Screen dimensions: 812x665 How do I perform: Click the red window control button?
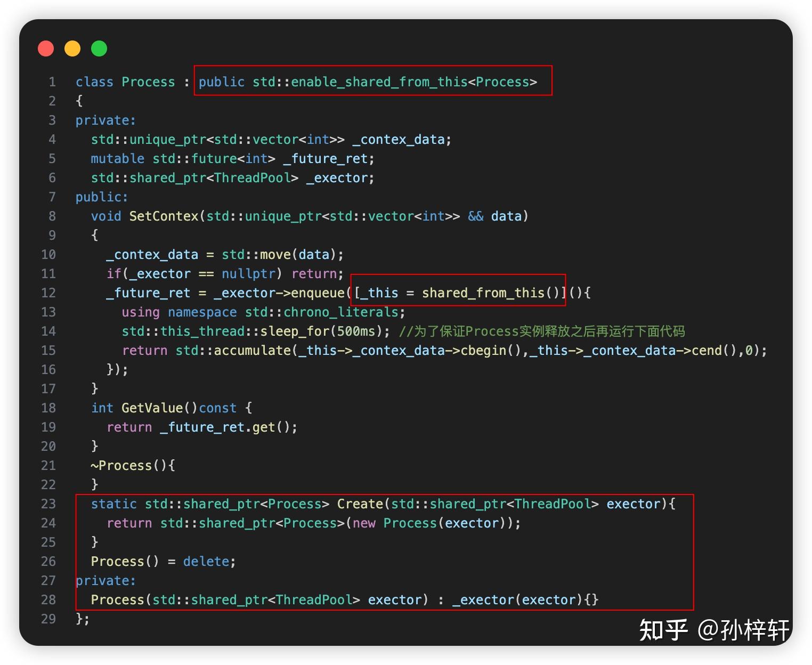click(46, 48)
